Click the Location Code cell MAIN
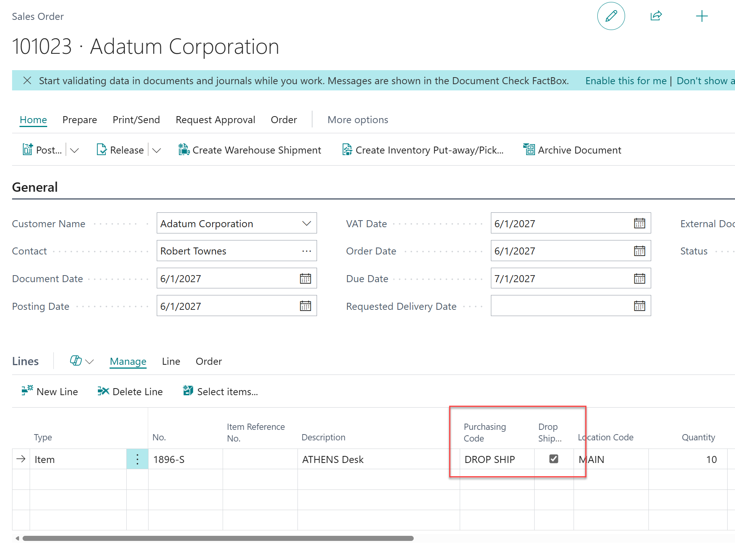 (611, 459)
